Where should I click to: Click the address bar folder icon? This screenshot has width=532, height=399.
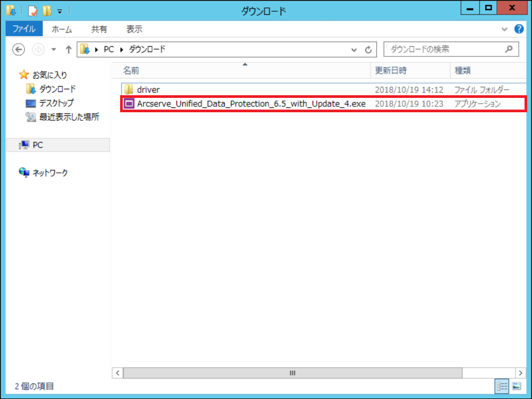[x=85, y=49]
